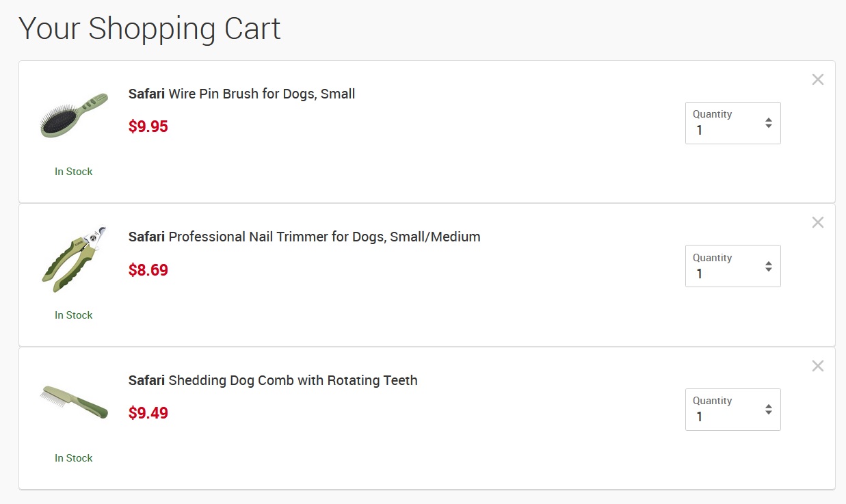Click the $8.69 price
846x504 pixels.
click(x=148, y=270)
